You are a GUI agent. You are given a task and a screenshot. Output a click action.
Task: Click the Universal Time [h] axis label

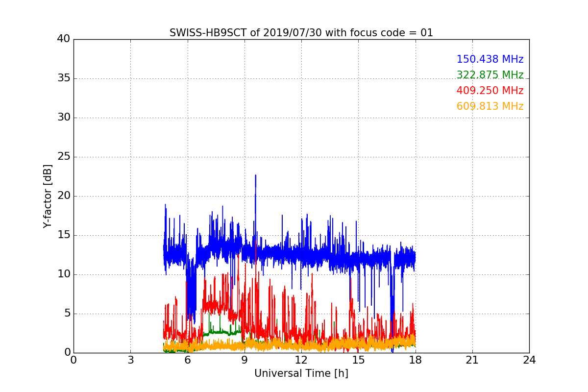coord(301,373)
